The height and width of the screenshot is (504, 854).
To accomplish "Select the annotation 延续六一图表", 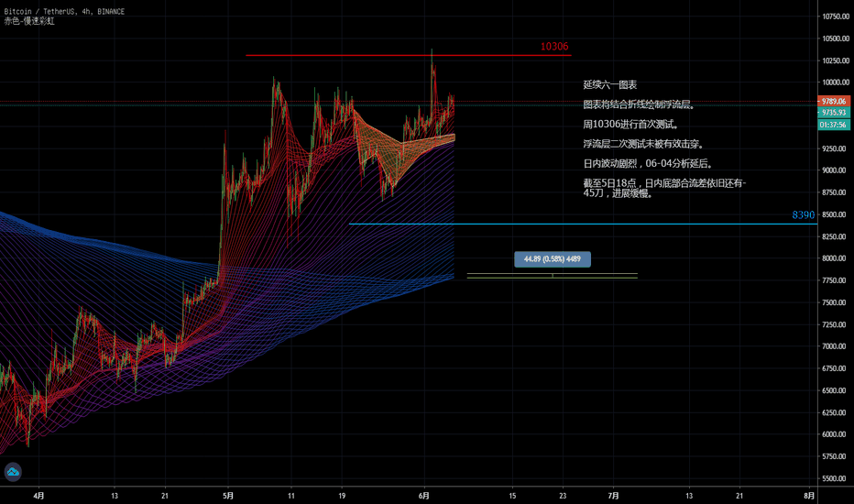I will pyautogui.click(x=610, y=85).
